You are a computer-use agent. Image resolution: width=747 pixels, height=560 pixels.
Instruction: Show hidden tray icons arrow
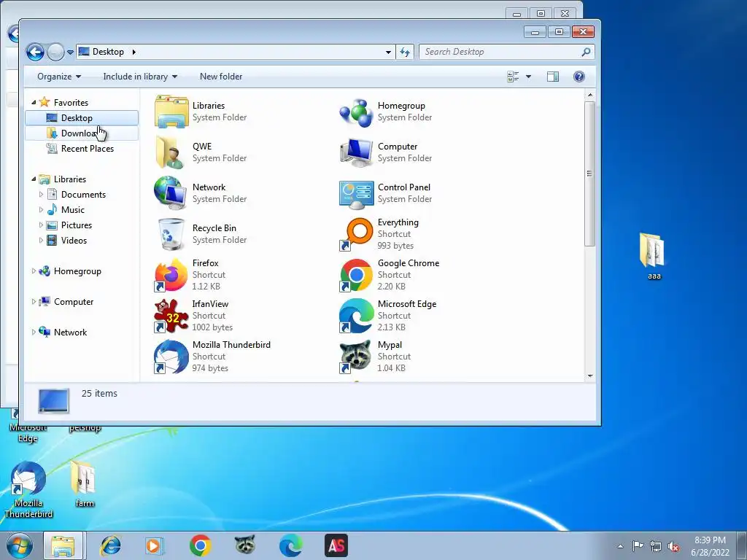(x=620, y=546)
